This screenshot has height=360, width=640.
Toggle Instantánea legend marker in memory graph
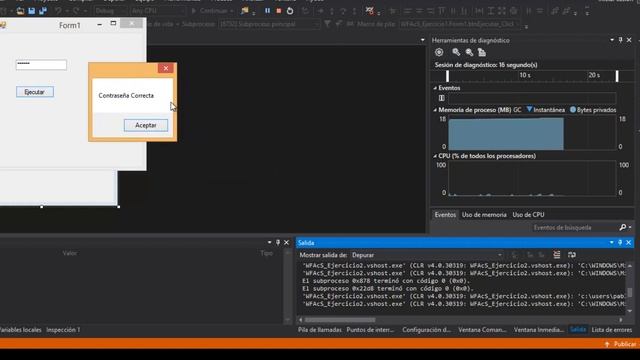pyautogui.click(x=529, y=109)
